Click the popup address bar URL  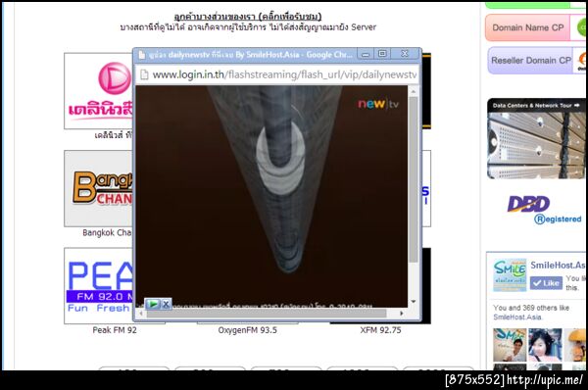[x=284, y=74]
